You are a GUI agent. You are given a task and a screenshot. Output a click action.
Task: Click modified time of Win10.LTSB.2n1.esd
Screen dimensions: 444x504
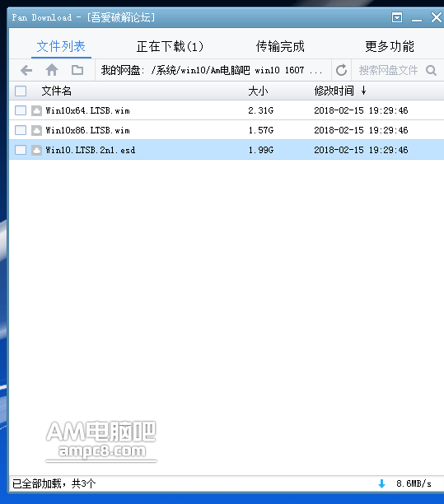[x=361, y=150]
